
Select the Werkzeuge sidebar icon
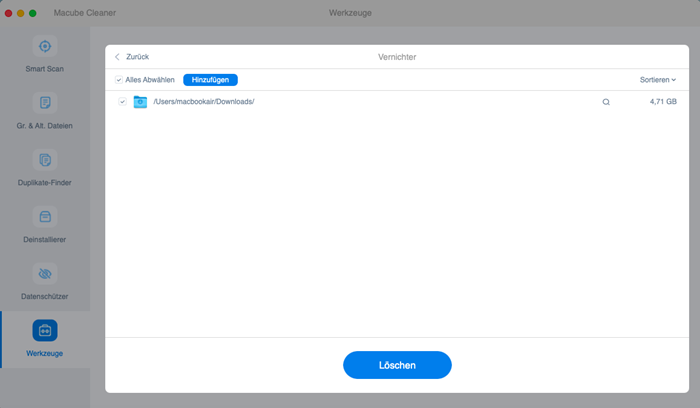[45, 330]
